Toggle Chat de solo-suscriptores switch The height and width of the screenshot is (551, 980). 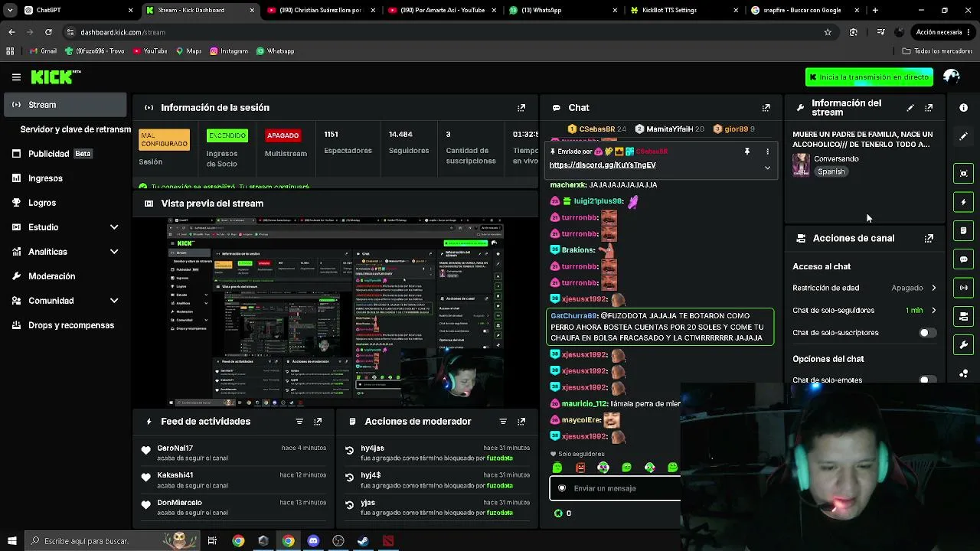pyautogui.click(x=927, y=333)
